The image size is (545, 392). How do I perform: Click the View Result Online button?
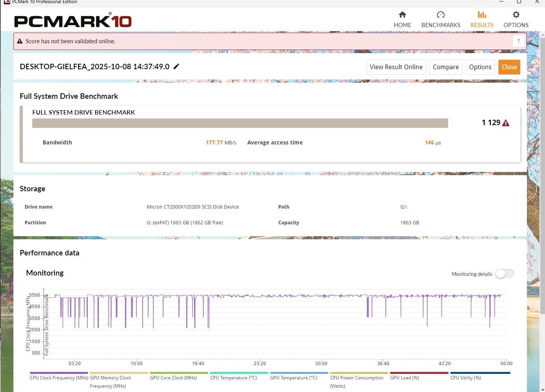click(396, 67)
